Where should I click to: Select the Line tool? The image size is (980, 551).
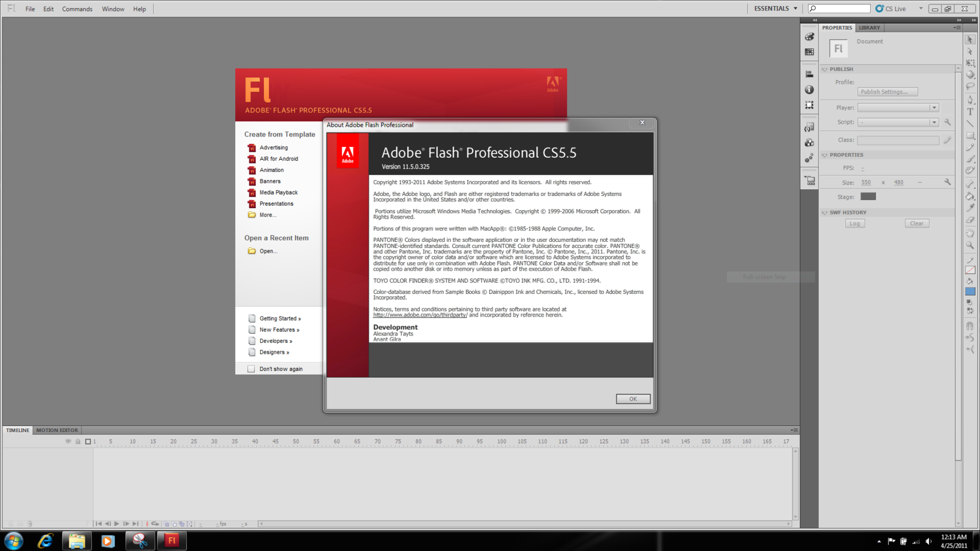[970, 124]
